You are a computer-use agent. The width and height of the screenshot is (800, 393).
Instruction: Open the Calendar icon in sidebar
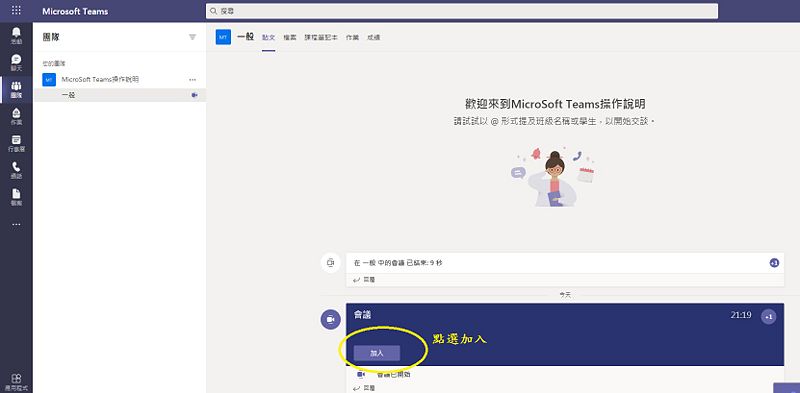click(16, 144)
